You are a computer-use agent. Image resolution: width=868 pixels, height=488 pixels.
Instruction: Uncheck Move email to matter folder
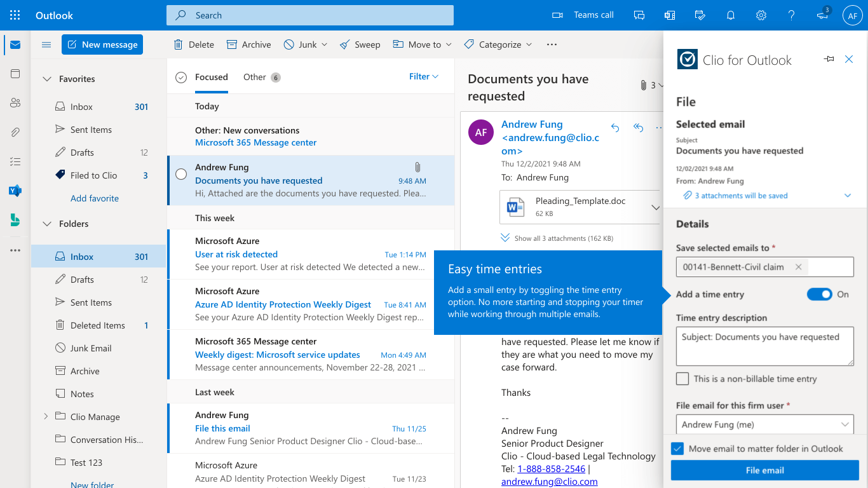pyautogui.click(x=677, y=449)
